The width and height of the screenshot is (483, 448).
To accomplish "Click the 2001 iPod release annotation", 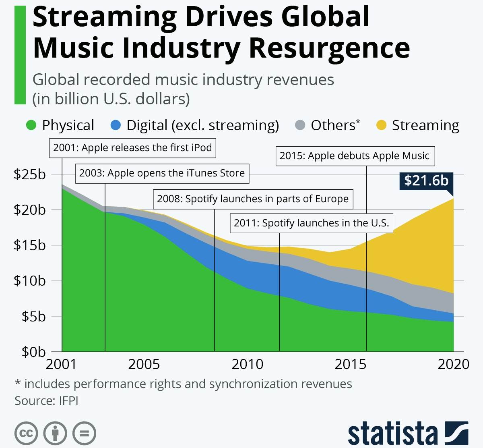I will (x=132, y=148).
